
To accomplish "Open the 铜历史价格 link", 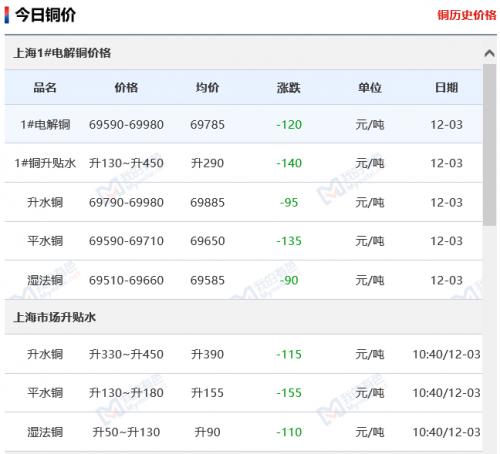I will click(466, 15).
